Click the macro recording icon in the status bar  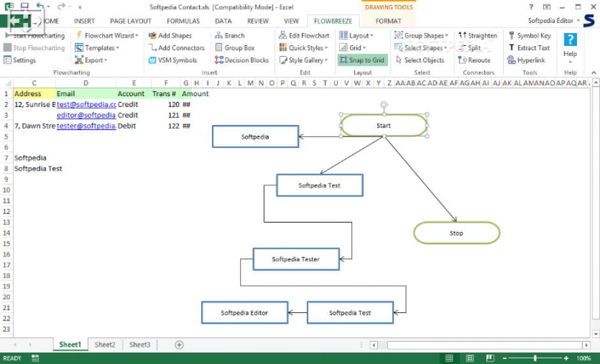(x=35, y=358)
